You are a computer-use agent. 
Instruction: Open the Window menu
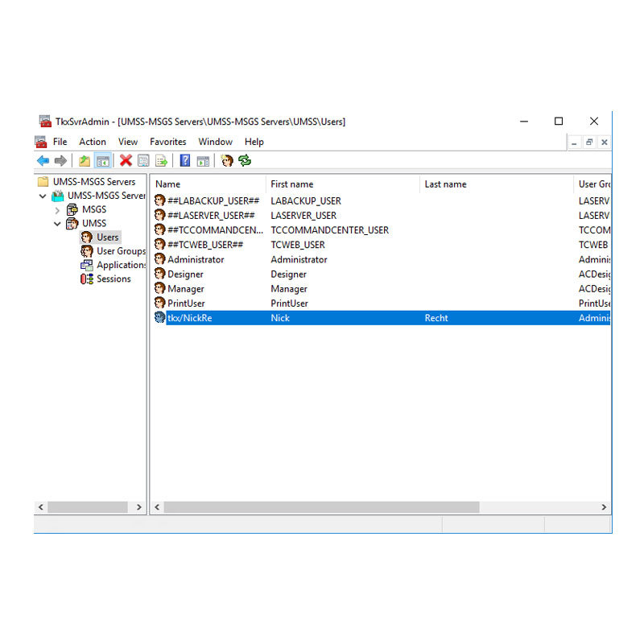coord(215,142)
